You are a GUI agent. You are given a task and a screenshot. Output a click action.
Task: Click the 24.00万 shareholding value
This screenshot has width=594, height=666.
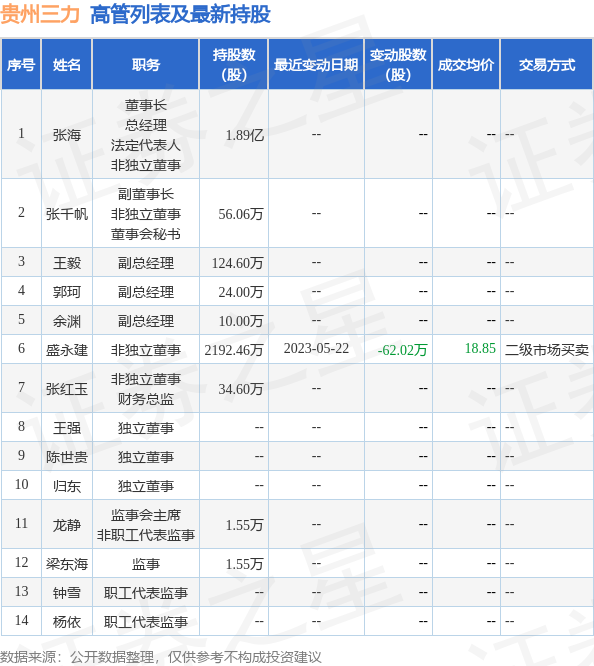tap(241, 292)
